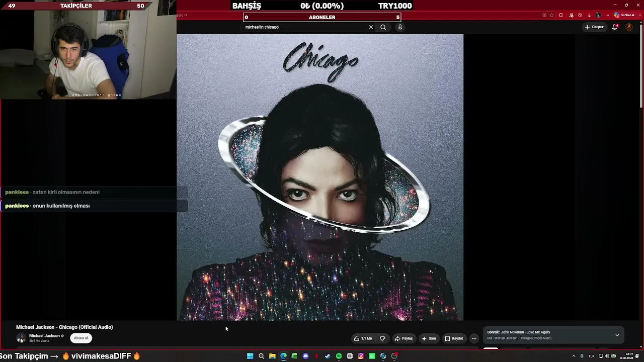Save the video with Kaydet button
Screen dimensions: 644x362
point(454,338)
